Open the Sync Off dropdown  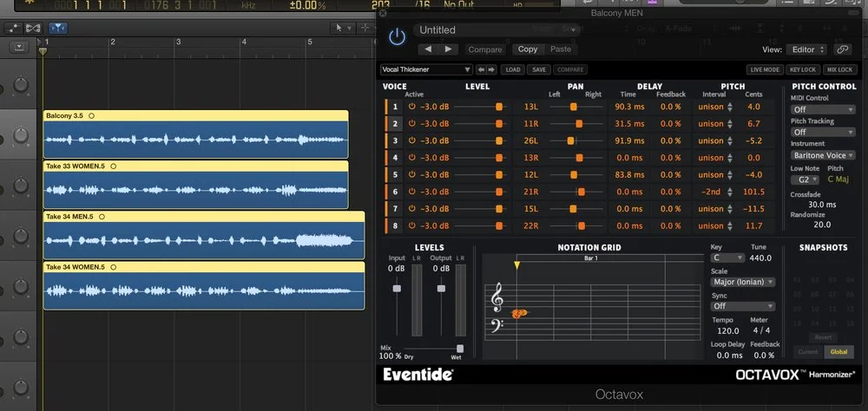click(x=743, y=306)
